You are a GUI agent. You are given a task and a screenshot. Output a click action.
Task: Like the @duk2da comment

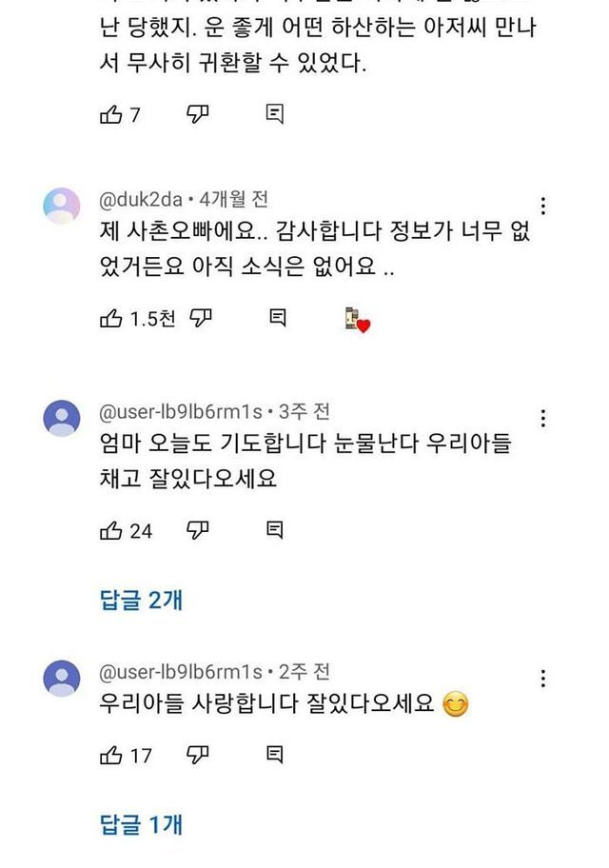(x=110, y=320)
